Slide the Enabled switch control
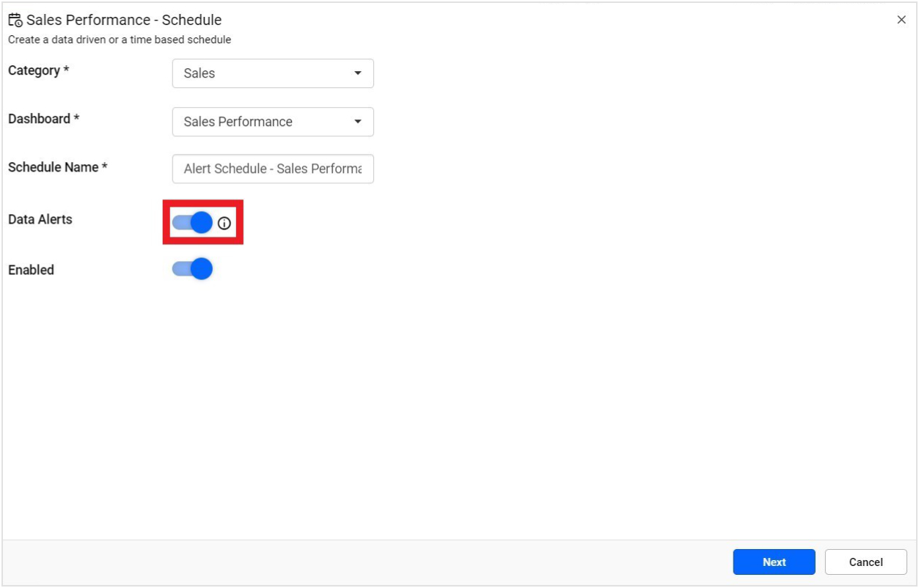The height and width of the screenshot is (588, 919). click(x=192, y=268)
